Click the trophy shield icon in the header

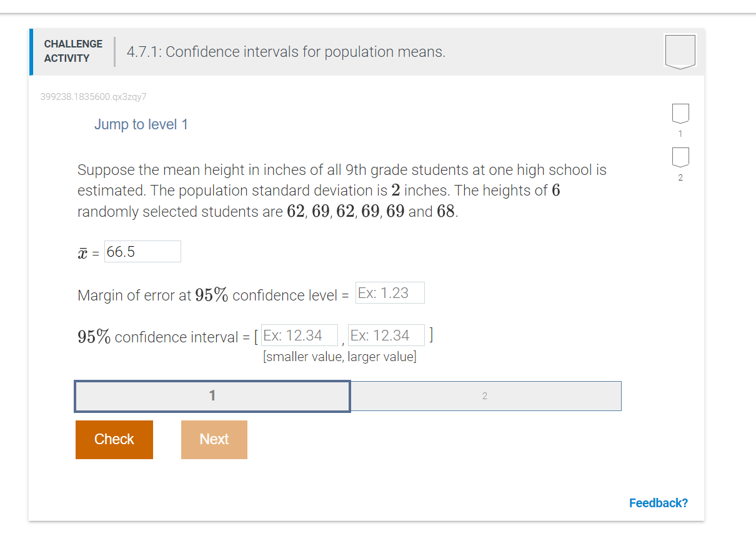(x=680, y=51)
